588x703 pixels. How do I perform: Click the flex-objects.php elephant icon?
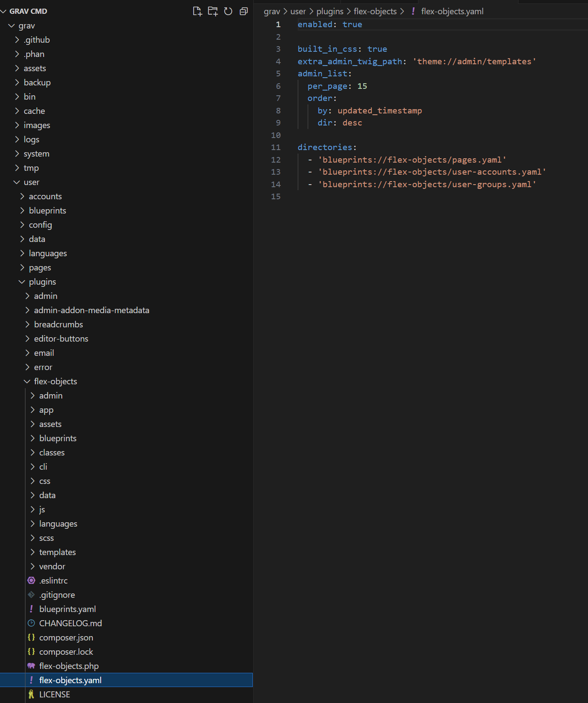(x=31, y=666)
